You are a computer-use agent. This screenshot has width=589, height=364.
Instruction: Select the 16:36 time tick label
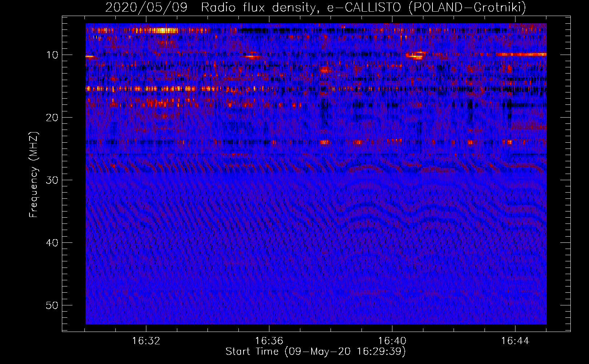point(269,341)
